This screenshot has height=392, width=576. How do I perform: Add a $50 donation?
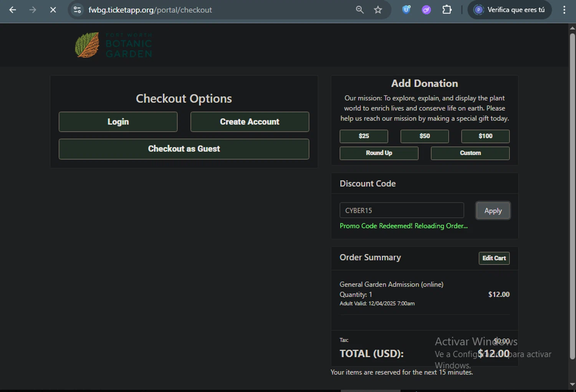coord(424,136)
